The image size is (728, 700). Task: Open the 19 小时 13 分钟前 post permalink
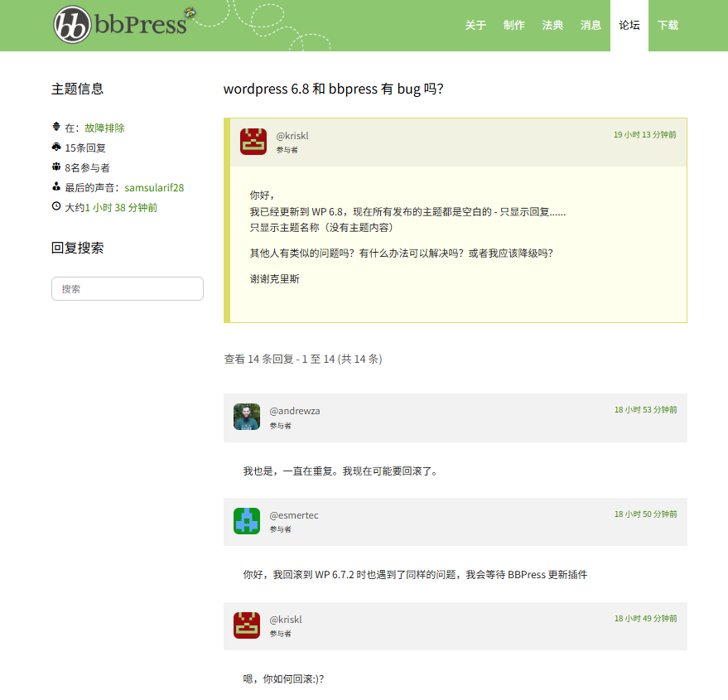point(644,134)
